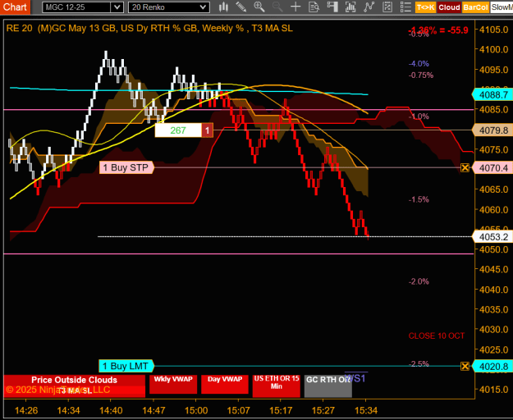The width and height of the screenshot is (513, 420).
Task: Click the 1 Buy LMT order label
Action: pos(126,366)
